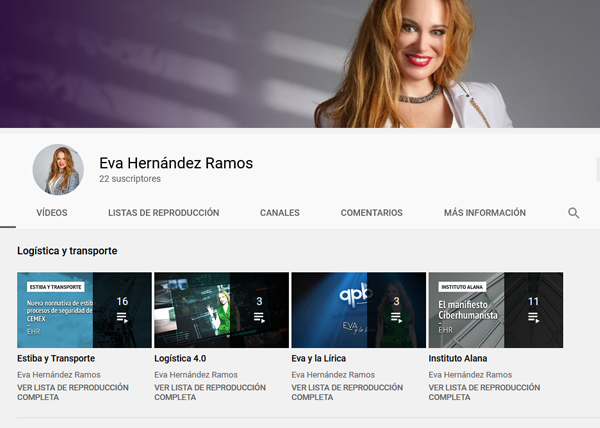Open the MÁS INFORMACIÓN tab
600x428 pixels.
(484, 213)
